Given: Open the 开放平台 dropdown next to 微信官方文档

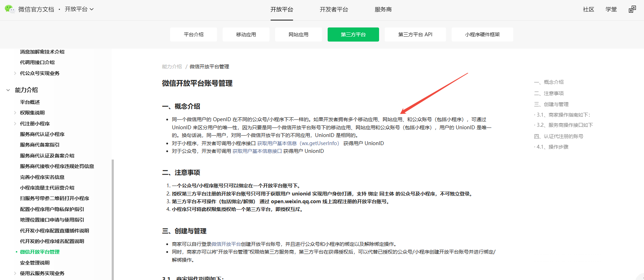Looking at the screenshot, I should point(79,9).
